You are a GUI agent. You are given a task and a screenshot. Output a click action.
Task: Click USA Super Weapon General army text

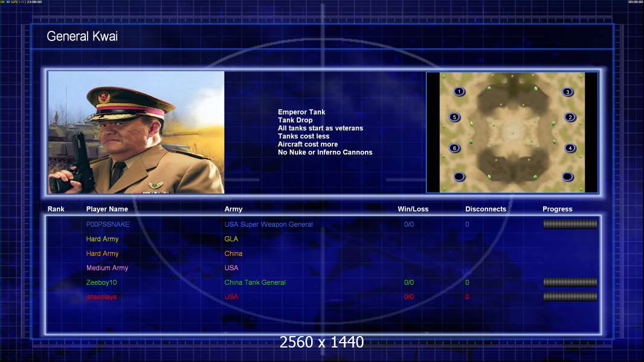(x=269, y=224)
